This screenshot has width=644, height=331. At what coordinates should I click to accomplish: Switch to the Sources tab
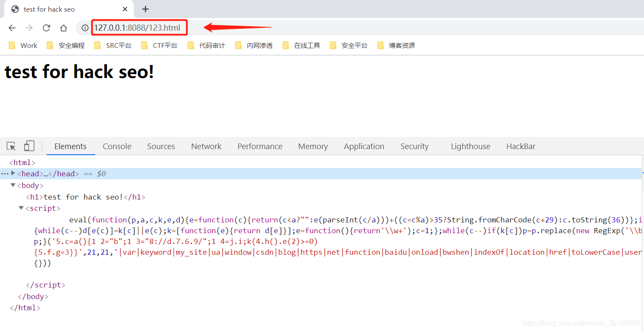[x=161, y=147]
